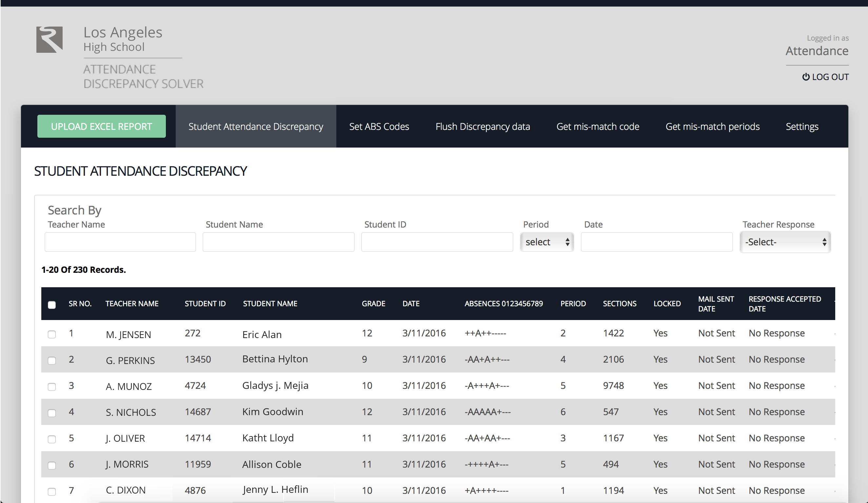Open the Teacher Response dropdown
868x503 pixels.
pyautogui.click(x=785, y=242)
